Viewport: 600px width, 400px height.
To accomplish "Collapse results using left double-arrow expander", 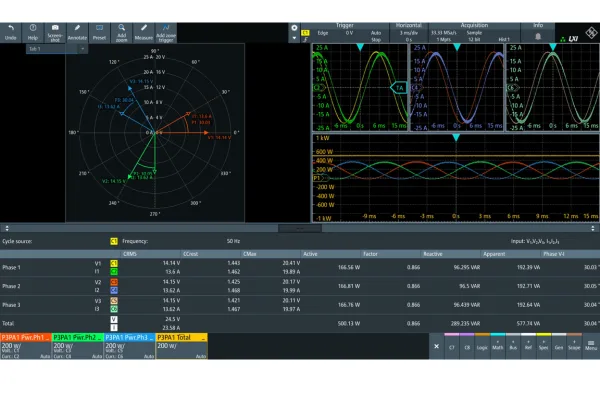I will [7, 228].
